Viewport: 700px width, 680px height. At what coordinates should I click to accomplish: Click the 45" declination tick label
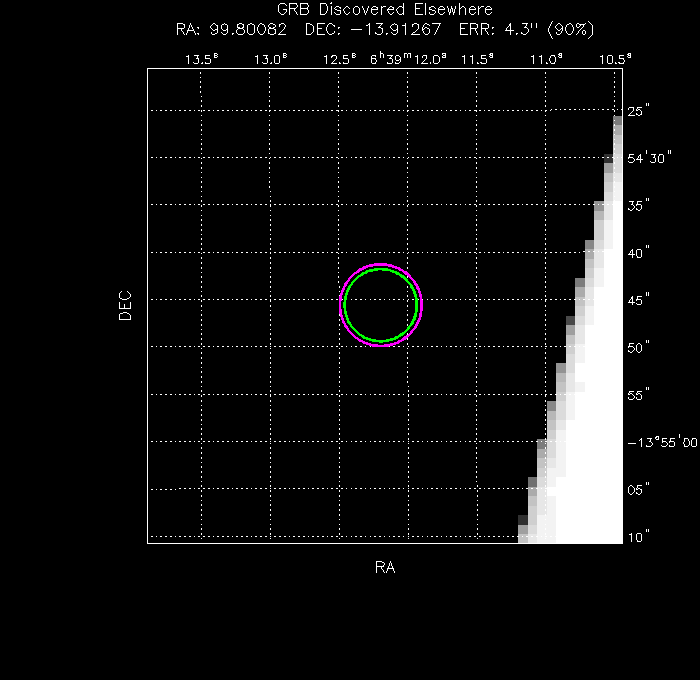638,300
